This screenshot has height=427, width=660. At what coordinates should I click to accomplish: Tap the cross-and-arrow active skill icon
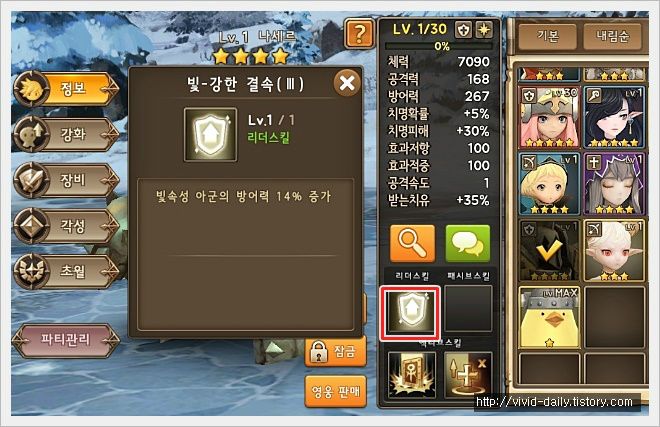pyautogui.click(x=468, y=374)
